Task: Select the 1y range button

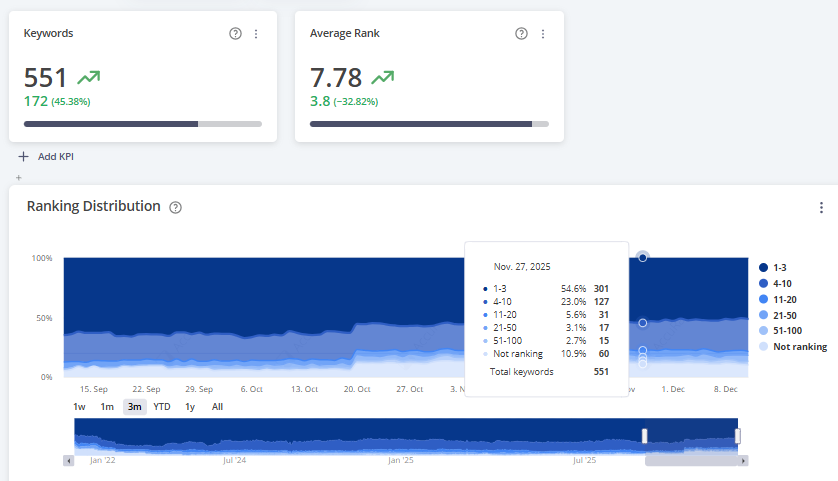Action: click(190, 407)
